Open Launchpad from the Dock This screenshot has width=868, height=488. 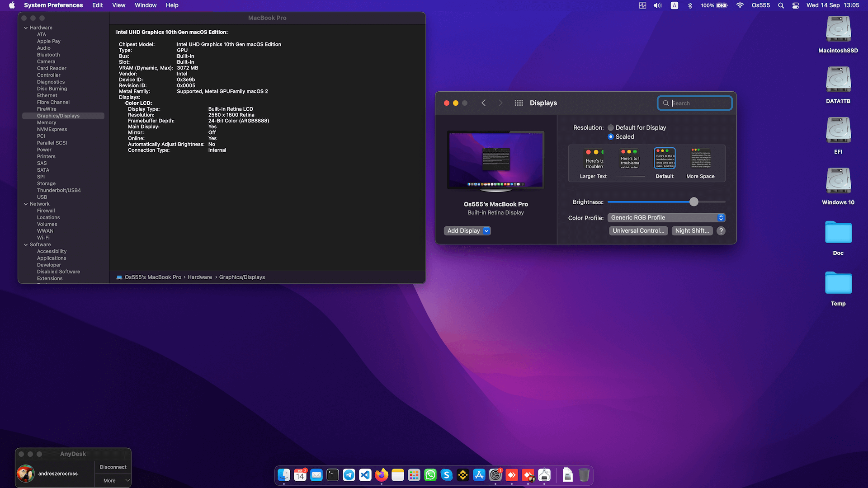coord(414,475)
